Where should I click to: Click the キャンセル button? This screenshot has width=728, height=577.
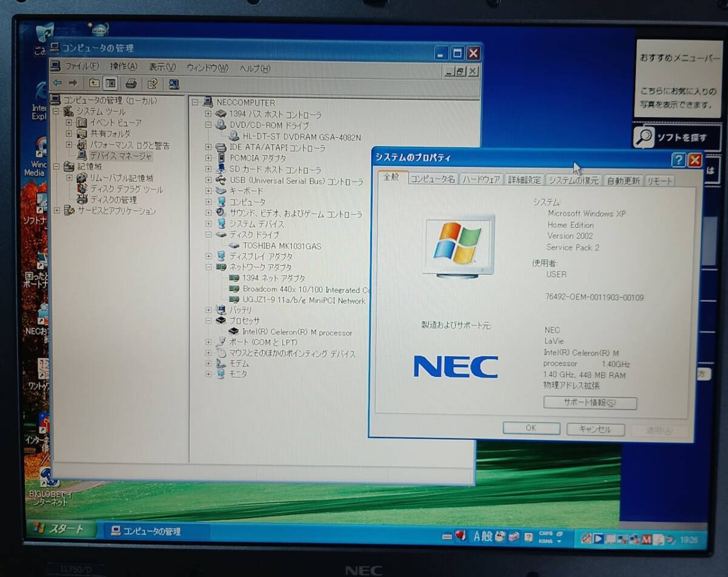point(595,429)
